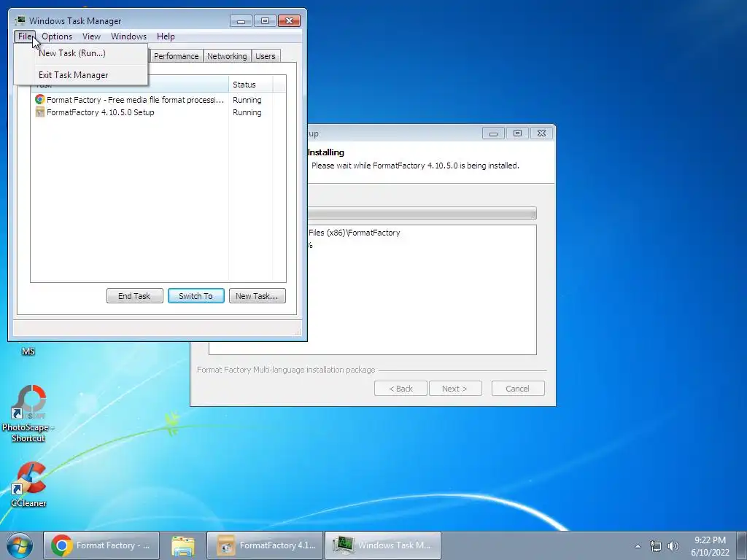Open the Windows menu
Image resolution: width=747 pixels, height=560 pixels.
click(x=128, y=36)
